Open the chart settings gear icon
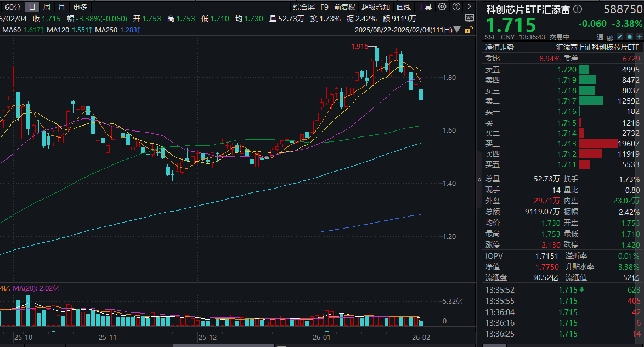 pyautogui.click(x=443, y=7)
